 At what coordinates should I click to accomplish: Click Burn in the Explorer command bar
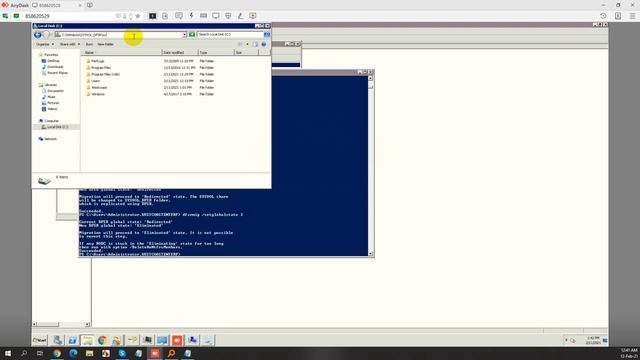(x=89, y=44)
